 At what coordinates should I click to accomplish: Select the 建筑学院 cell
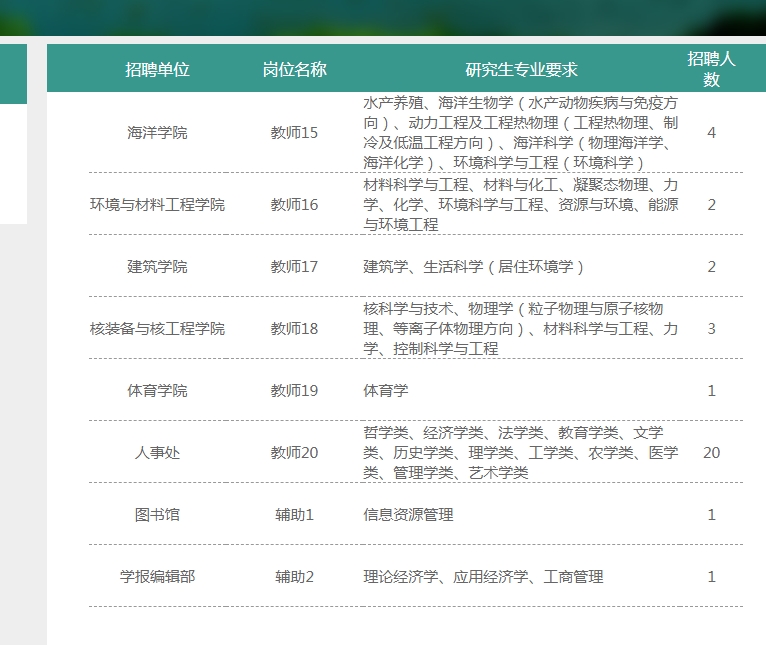point(157,266)
